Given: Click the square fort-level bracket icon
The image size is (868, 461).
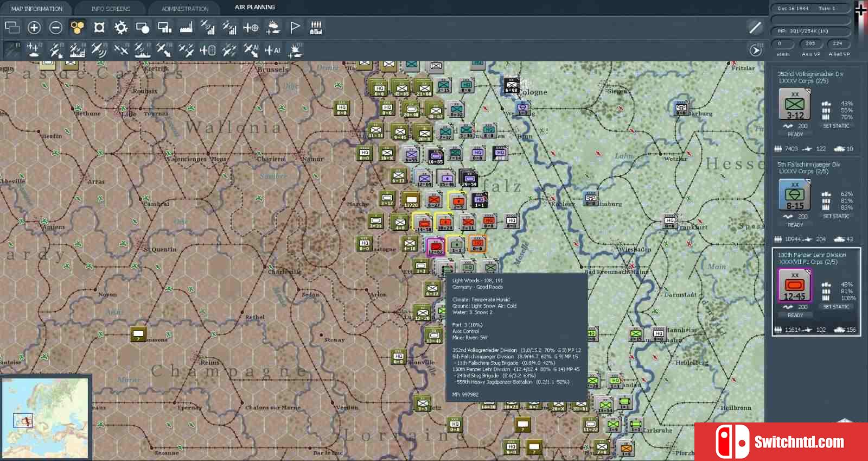Looking at the screenshot, I should [x=99, y=27].
